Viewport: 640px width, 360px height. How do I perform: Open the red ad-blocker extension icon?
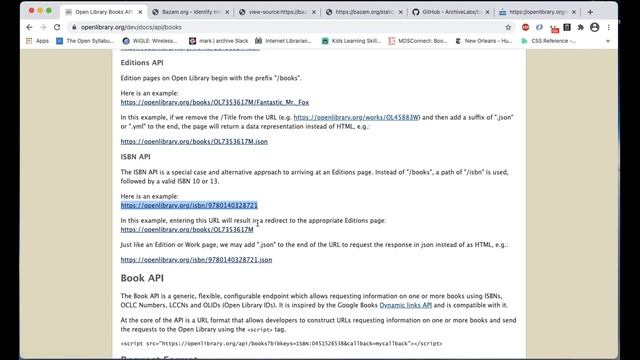(526, 27)
